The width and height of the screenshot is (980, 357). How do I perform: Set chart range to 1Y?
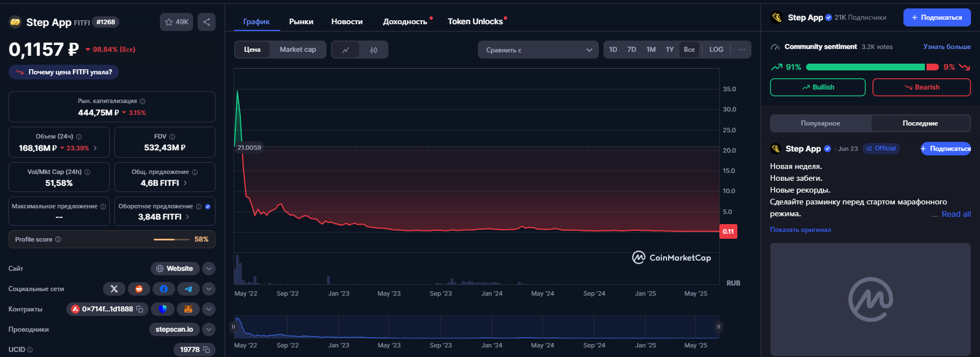tap(670, 50)
